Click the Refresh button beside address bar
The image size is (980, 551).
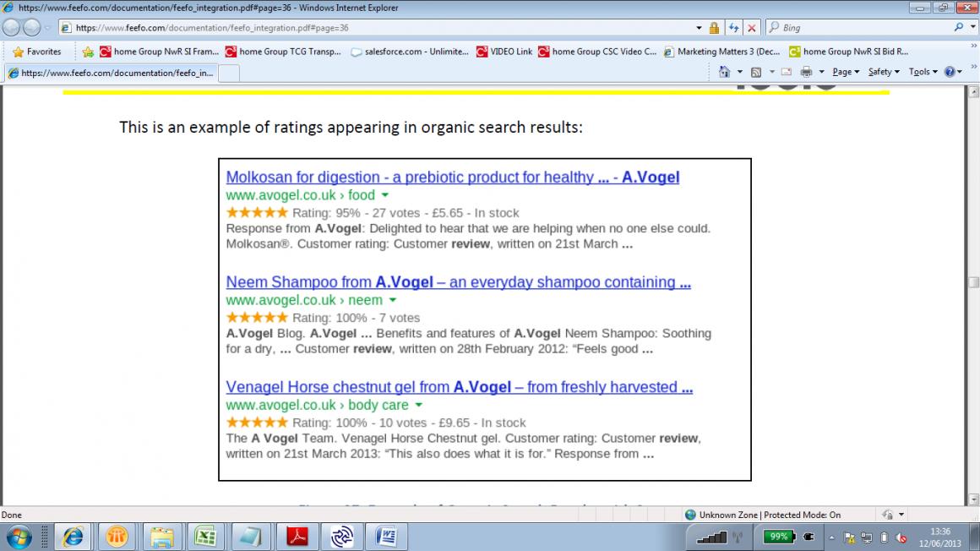(733, 28)
